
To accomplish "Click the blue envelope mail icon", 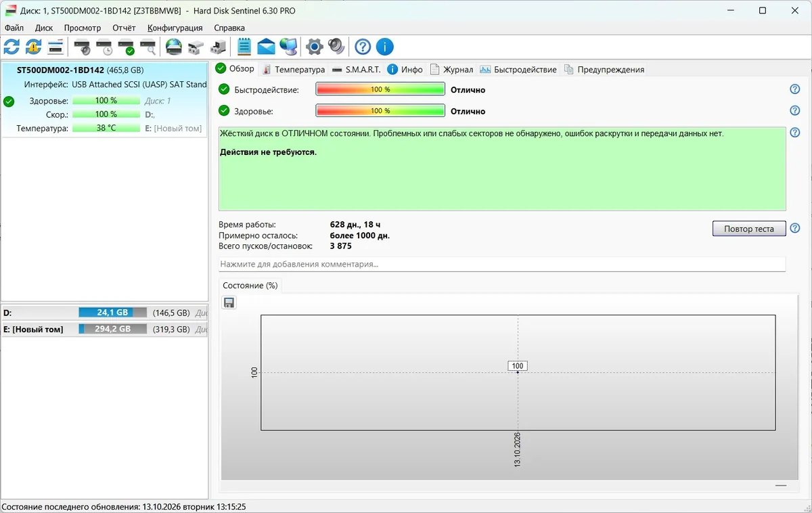I will [x=266, y=47].
